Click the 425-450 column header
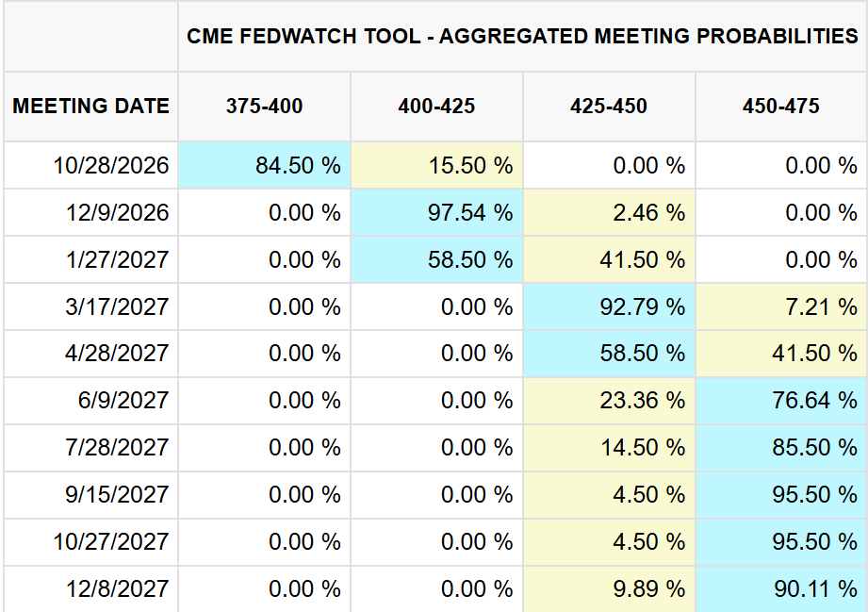 (609, 106)
